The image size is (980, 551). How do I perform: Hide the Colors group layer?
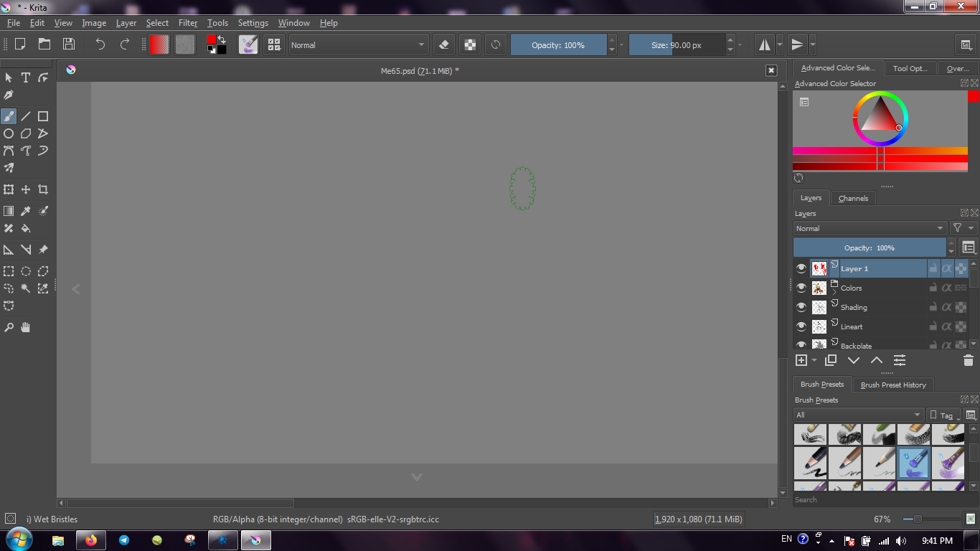801,288
